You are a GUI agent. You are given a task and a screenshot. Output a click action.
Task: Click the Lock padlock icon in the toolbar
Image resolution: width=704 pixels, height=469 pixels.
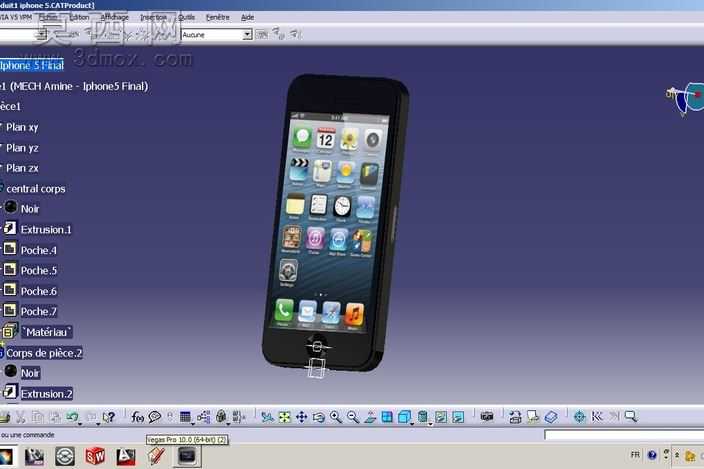221,417
